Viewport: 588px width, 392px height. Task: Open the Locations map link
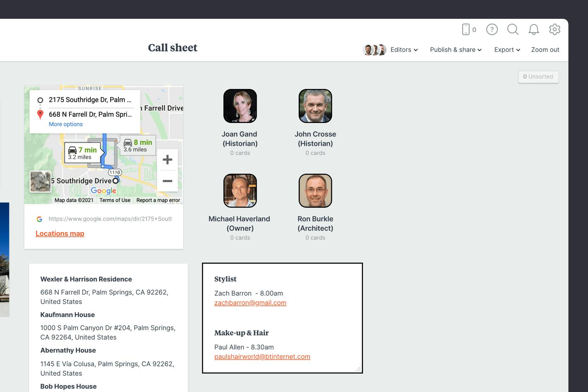click(x=60, y=234)
